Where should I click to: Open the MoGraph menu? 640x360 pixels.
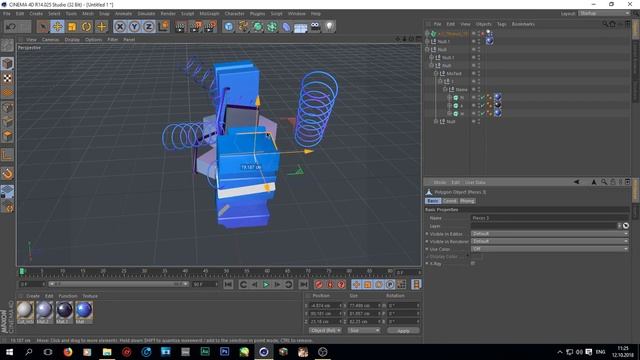(209, 13)
